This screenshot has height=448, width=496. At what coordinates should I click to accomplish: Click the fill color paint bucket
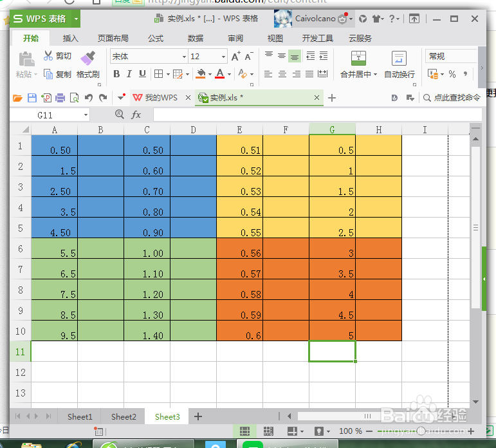coord(201,74)
